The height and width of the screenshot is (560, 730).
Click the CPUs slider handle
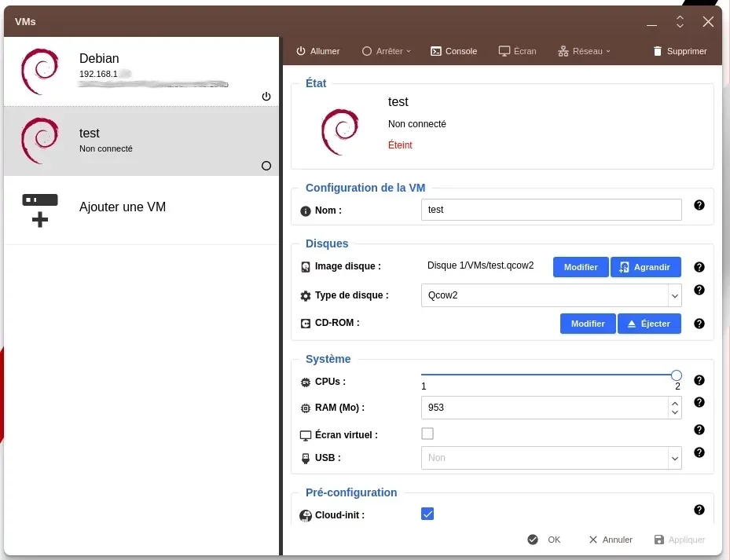point(677,375)
